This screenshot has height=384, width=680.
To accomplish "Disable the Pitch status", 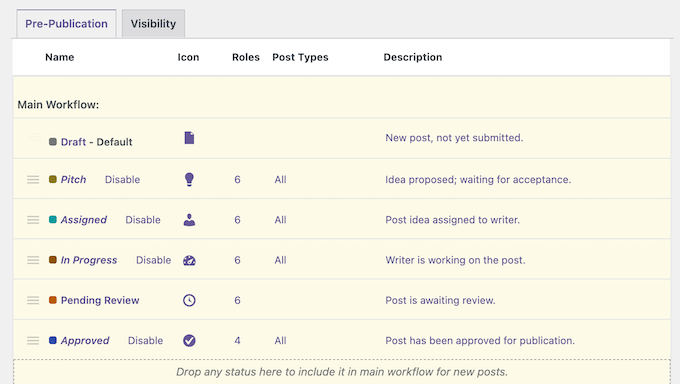I will pyautogui.click(x=122, y=180).
